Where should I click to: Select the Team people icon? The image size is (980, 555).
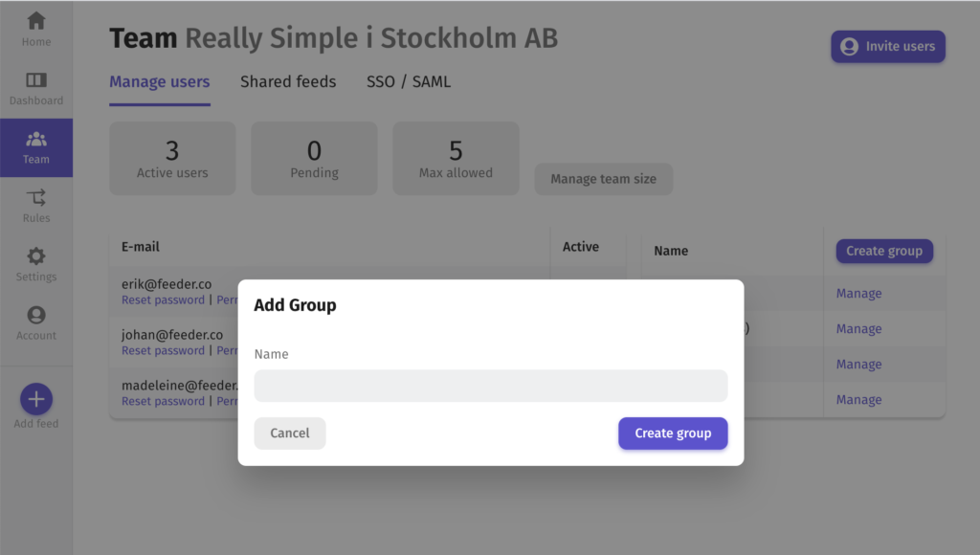tap(36, 139)
